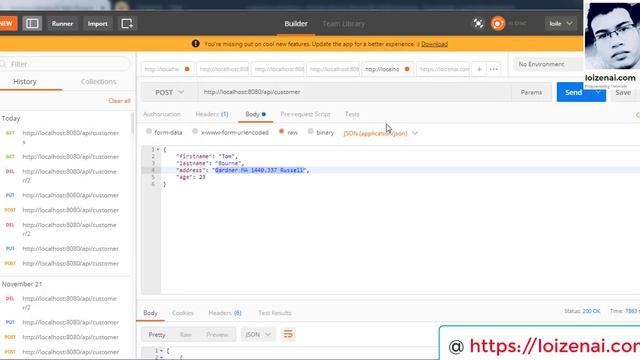Collapse the JSON fold arrow on line 1
This screenshot has height=360, width=640.
coord(158,149)
